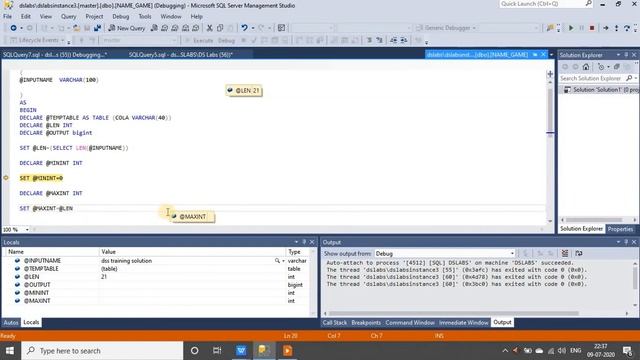The image size is (640, 360).
Task: Switch to the Autos tab
Action: (x=11, y=322)
